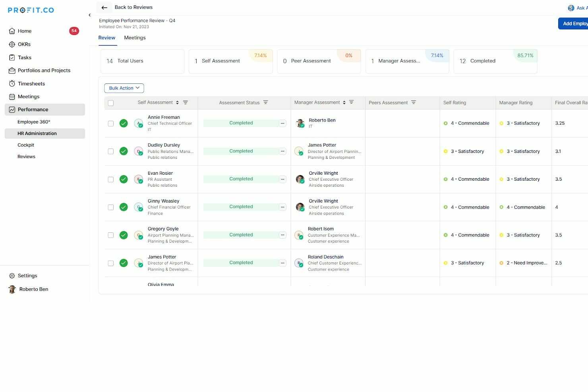Open the Cockpit link under Performance
The width and height of the screenshot is (588, 392).
point(26,145)
